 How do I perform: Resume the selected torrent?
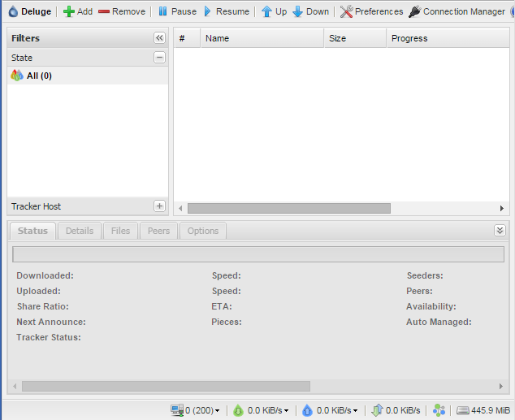click(226, 11)
